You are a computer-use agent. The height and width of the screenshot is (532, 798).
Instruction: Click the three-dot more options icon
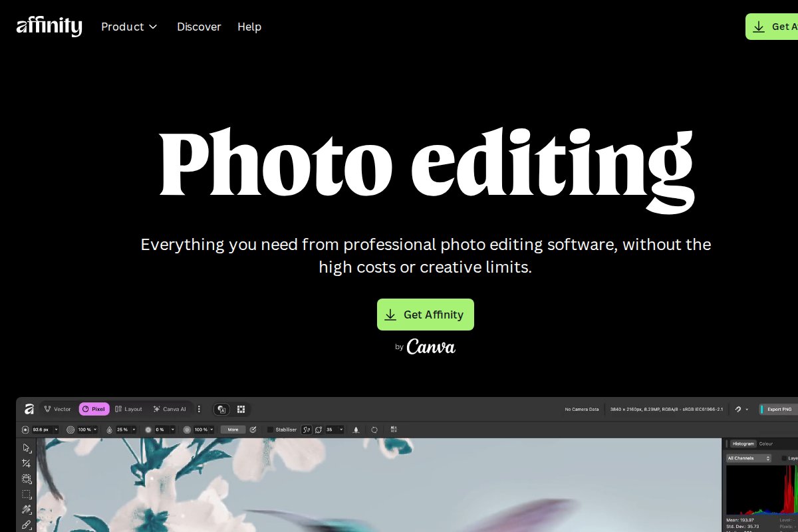199,409
